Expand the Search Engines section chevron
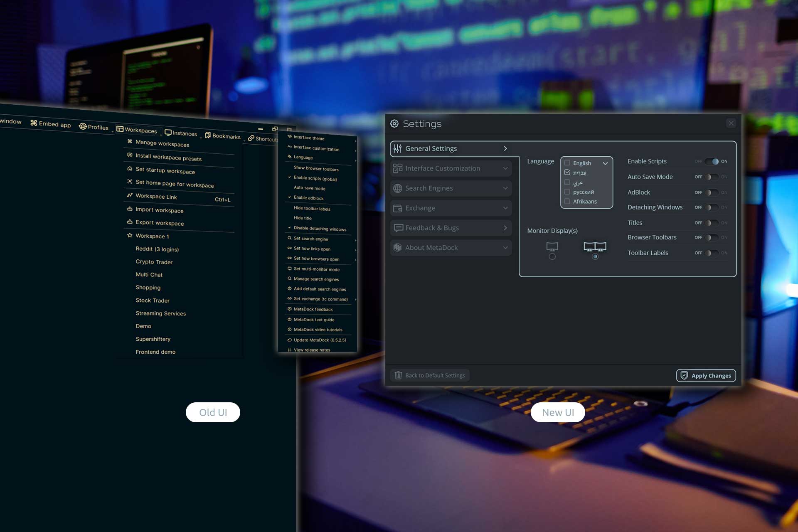798x532 pixels. pos(505,188)
